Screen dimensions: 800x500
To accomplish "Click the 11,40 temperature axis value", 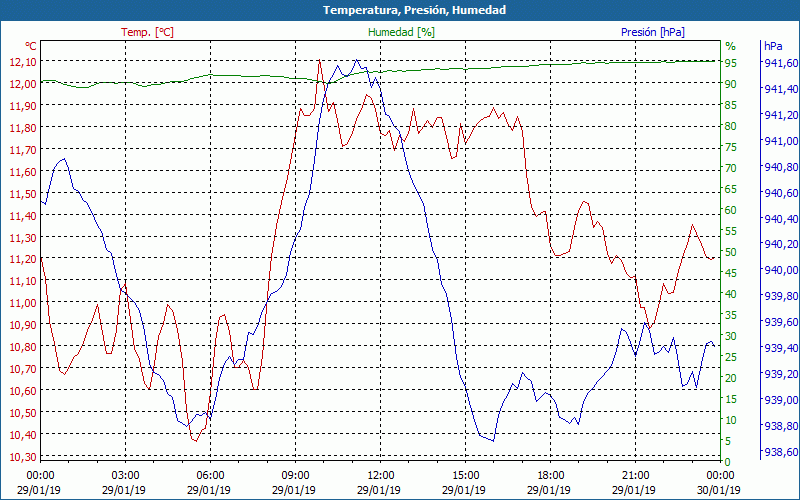I will (23, 215).
